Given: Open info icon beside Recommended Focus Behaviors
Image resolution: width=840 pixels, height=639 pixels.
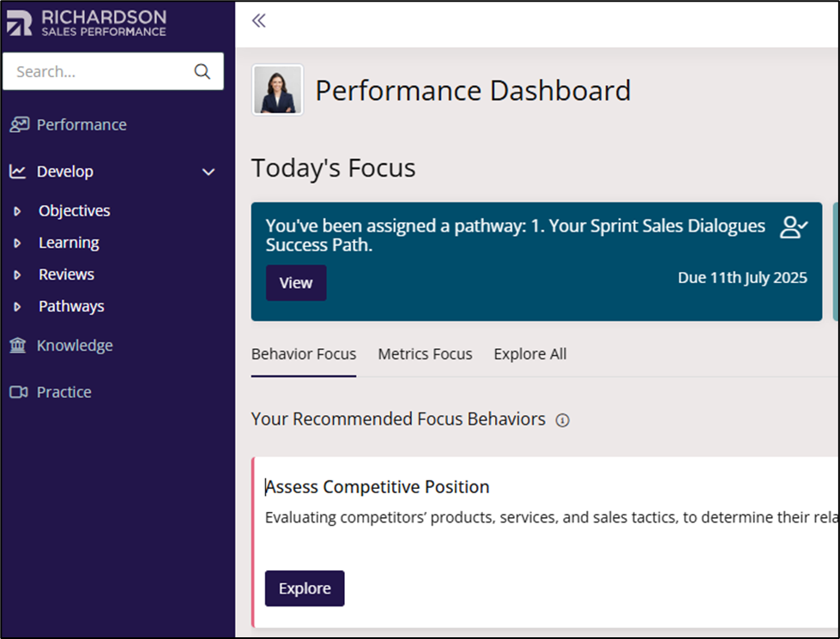Looking at the screenshot, I should pyautogui.click(x=562, y=420).
